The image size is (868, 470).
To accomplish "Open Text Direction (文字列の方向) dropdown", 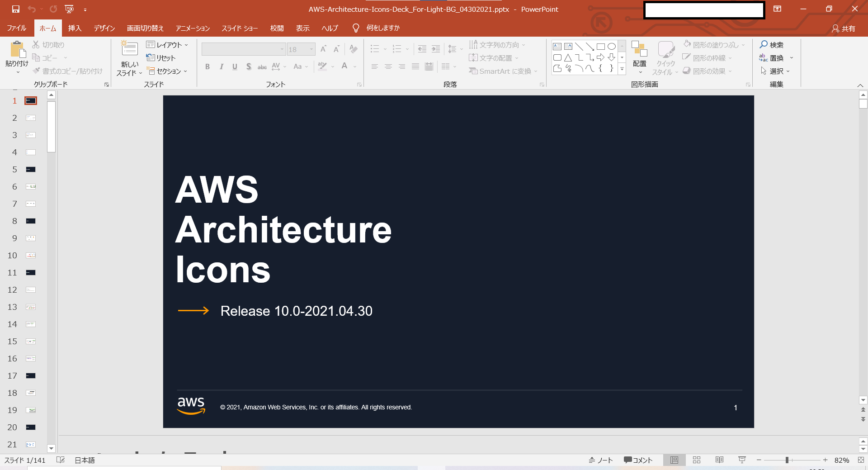I will 497,45.
